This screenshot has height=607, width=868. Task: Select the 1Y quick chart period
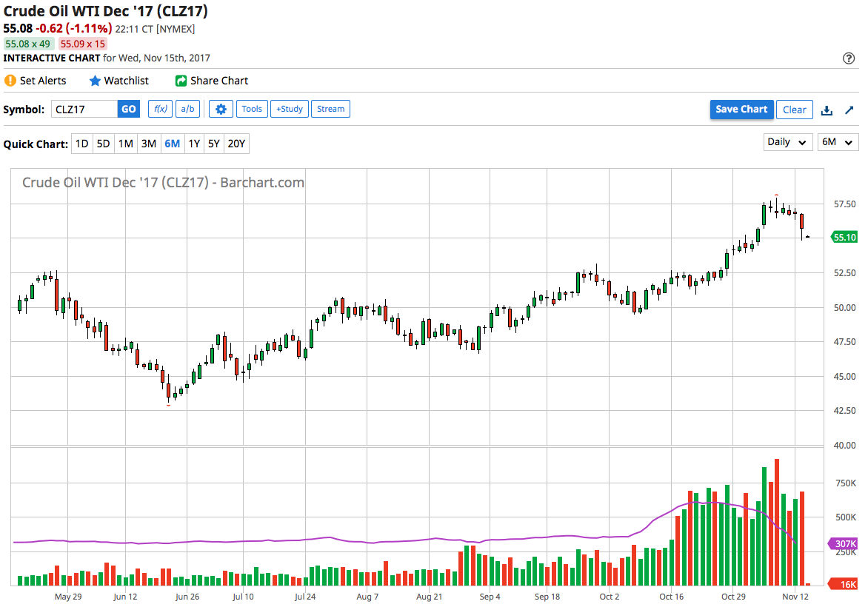(x=194, y=144)
